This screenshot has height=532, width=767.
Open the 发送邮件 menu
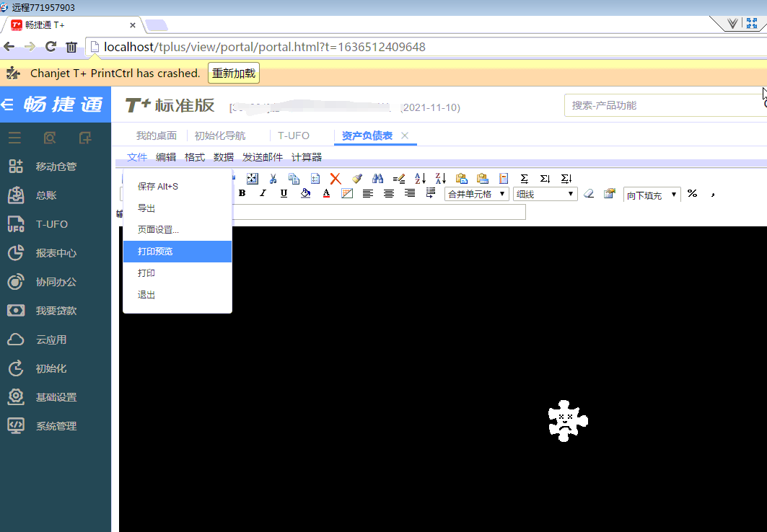click(x=263, y=157)
